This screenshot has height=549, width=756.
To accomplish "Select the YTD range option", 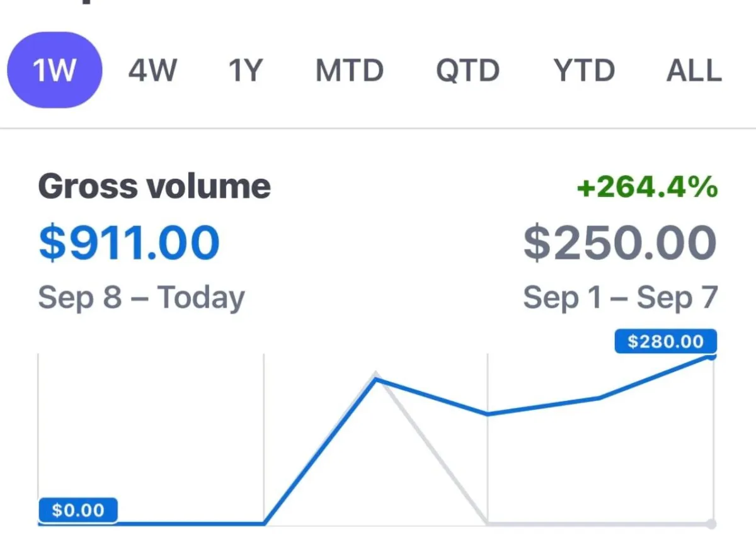I will pyautogui.click(x=584, y=71).
